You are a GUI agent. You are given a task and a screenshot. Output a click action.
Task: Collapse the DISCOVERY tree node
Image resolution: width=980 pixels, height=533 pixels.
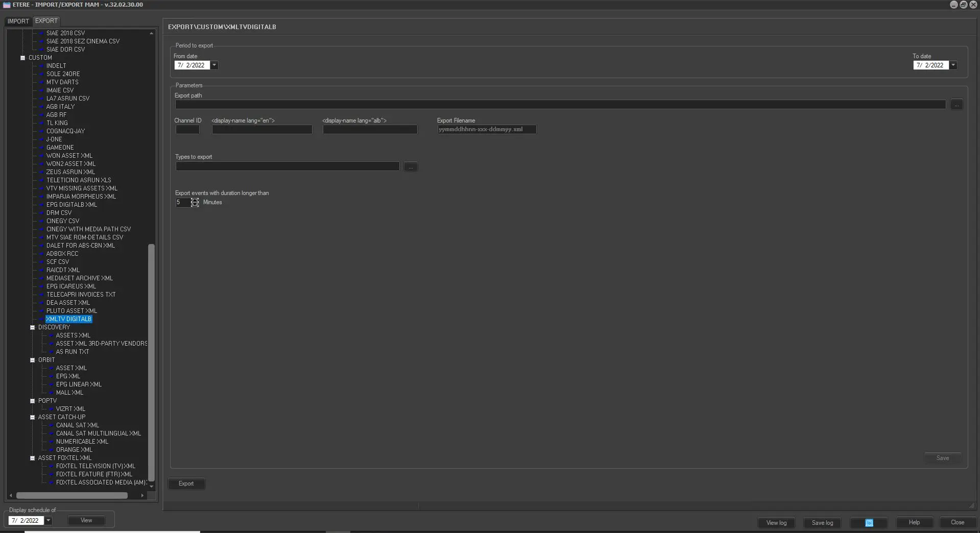coord(33,327)
